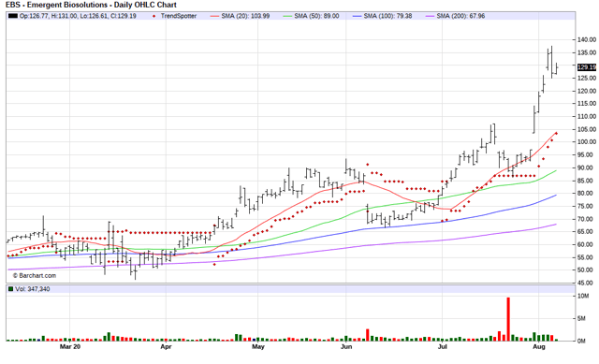Click the last TrendSpotter dot near 103
Viewport: 599px width, 364px height.
tap(556, 133)
